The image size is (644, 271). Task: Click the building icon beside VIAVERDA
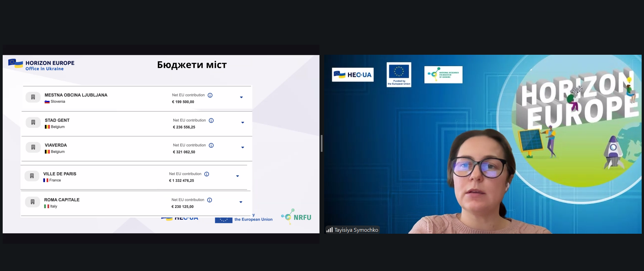[x=33, y=147]
